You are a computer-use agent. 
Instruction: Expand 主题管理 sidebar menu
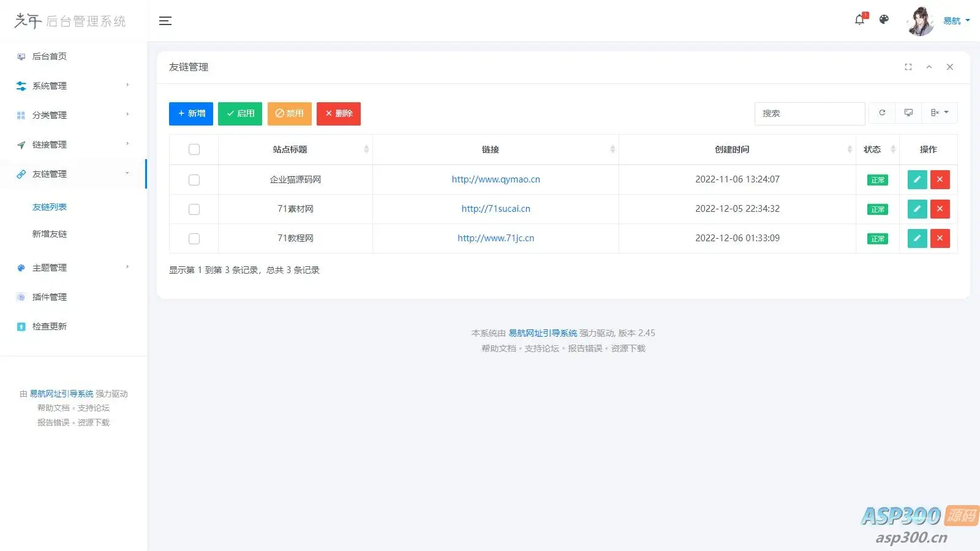coord(73,268)
